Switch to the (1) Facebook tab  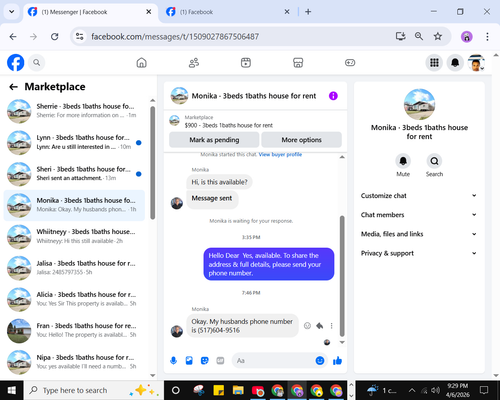(227, 12)
